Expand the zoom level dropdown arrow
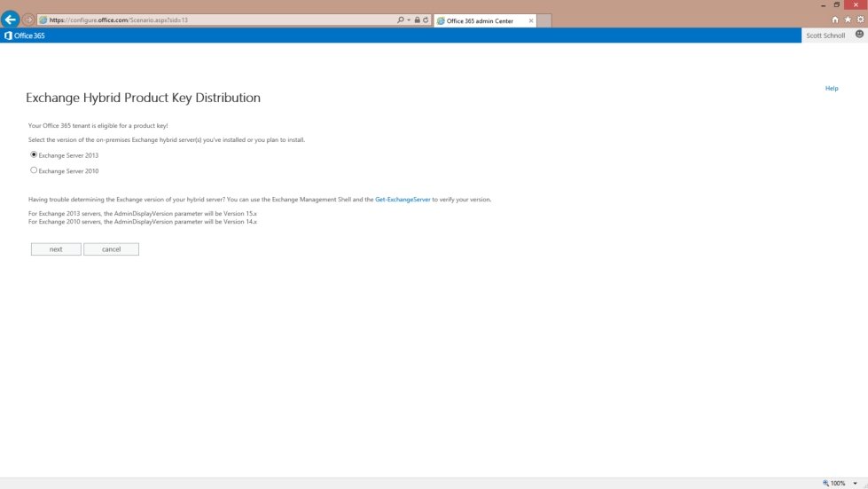Image resolution: width=868 pixels, height=489 pixels. pyautogui.click(x=855, y=484)
